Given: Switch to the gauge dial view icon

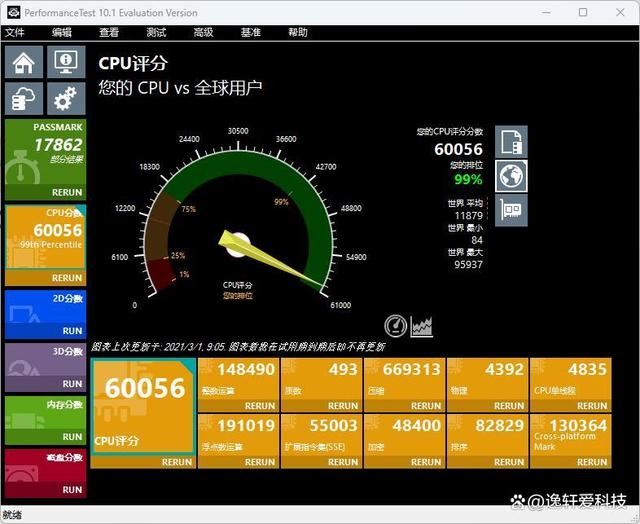Looking at the screenshot, I should click(396, 326).
